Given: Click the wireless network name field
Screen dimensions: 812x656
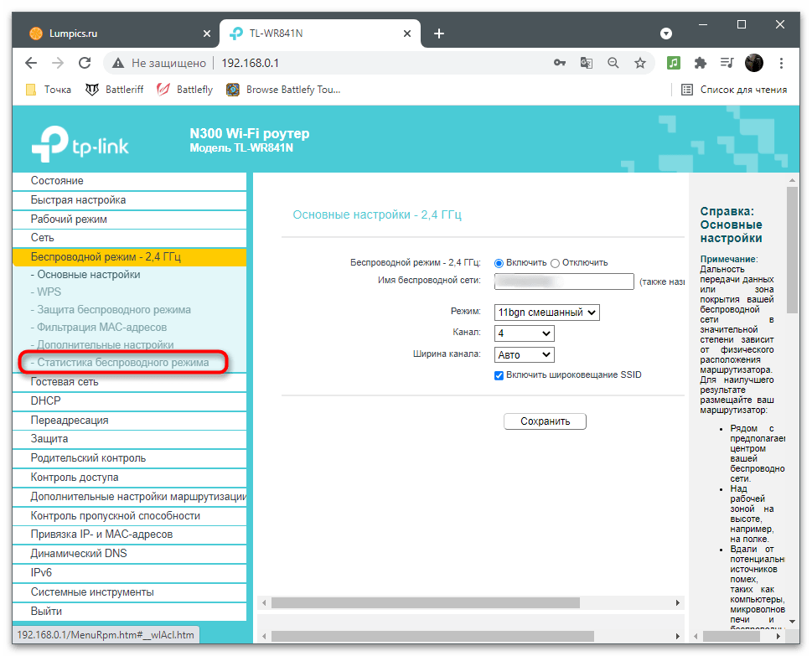Looking at the screenshot, I should [x=564, y=282].
